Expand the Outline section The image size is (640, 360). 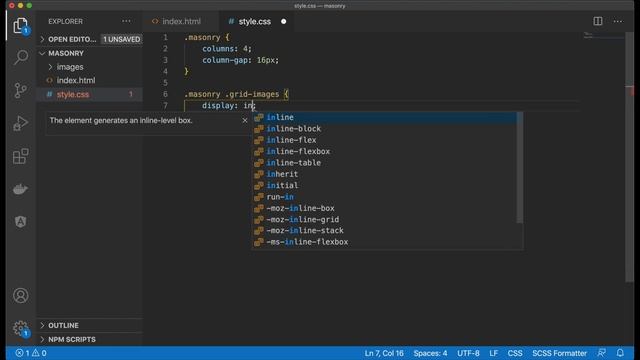(63, 325)
